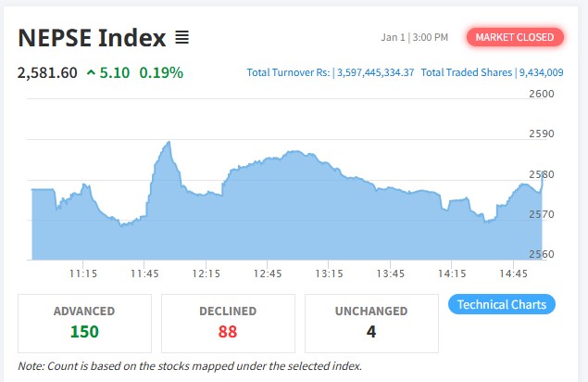Click the 12:15 time axis label

coord(206,274)
